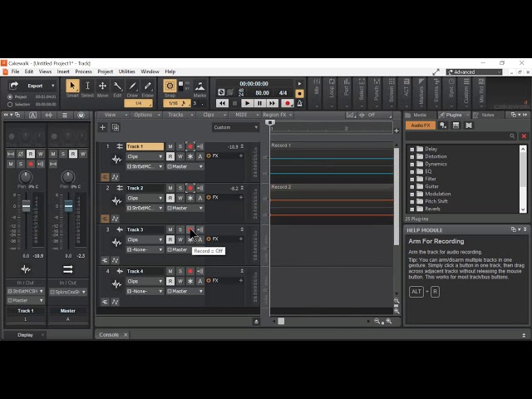Clear plugin search with red X
The width and height of the screenshot is (532, 399).
(524, 136)
